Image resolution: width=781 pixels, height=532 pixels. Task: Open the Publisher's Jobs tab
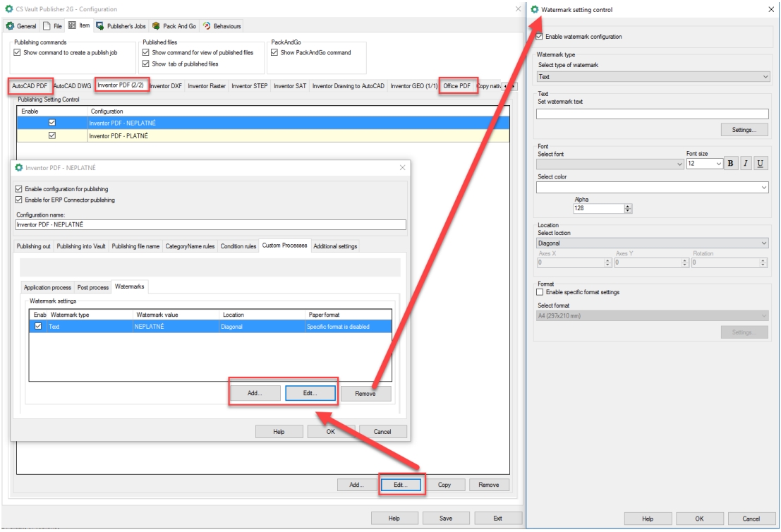pyautogui.click(x=121, y=26)
